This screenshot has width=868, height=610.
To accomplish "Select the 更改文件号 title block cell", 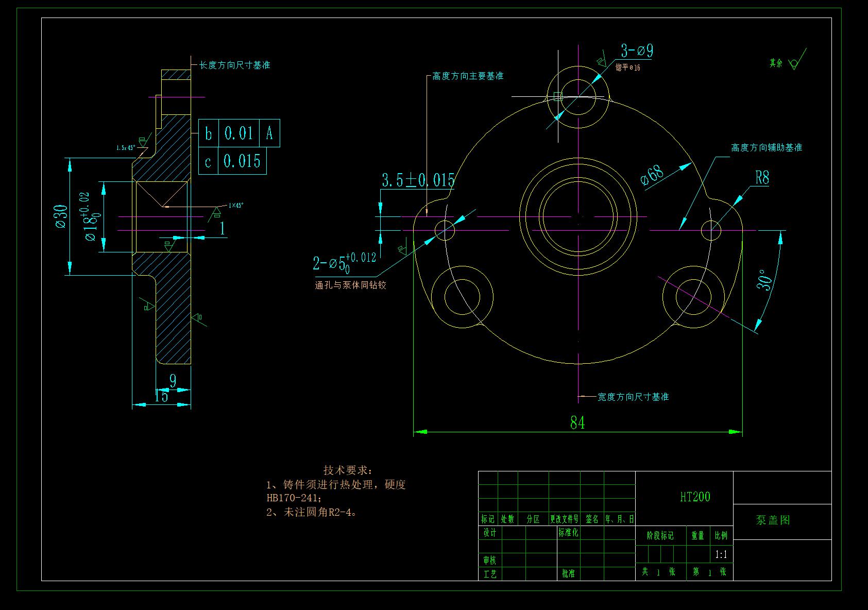I will 564,519.
